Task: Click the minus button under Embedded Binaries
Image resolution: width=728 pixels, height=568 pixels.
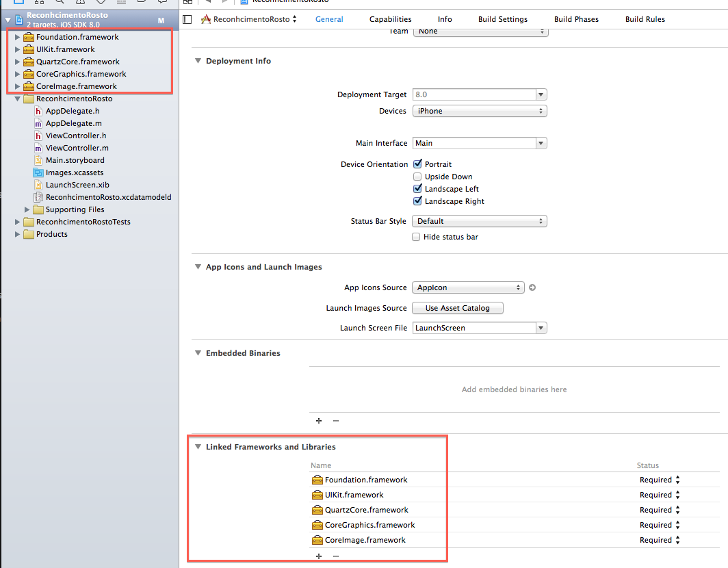Action: (x=336, y=421)
